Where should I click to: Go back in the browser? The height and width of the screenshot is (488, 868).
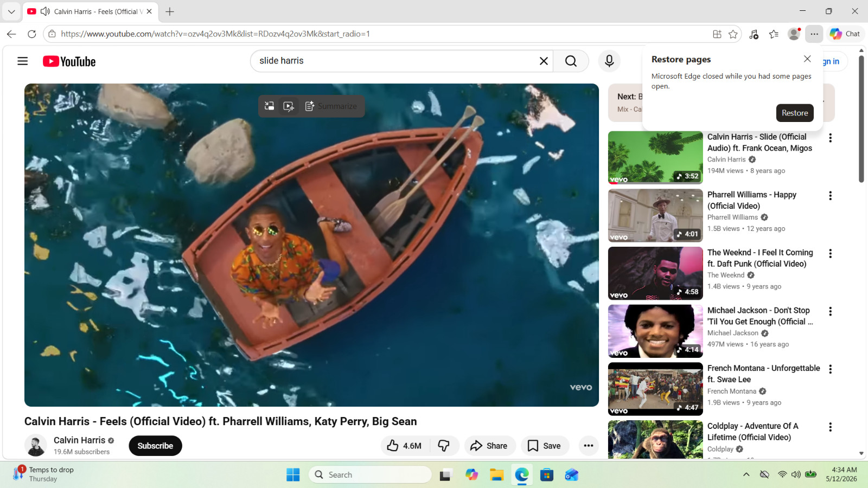(11, 34)
